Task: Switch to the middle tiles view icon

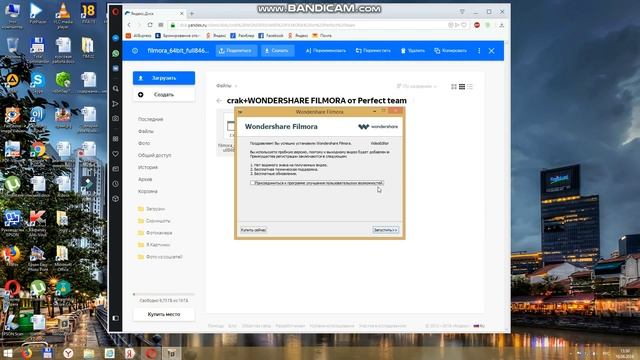Action: [462, 87]
